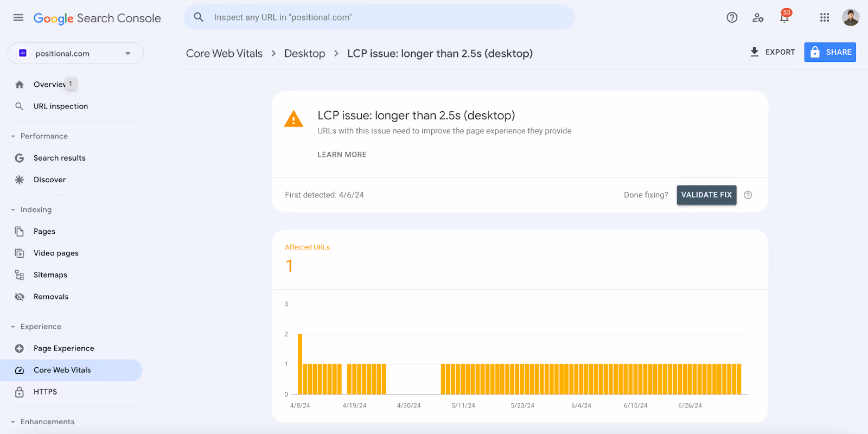
Task: Select Core Web Vitals in sidebar
Action: click(71, 370)
